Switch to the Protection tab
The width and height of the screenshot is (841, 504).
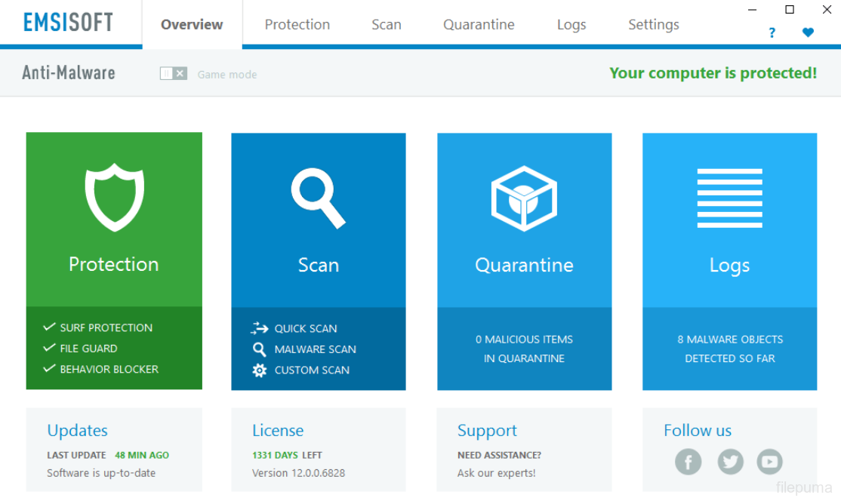click(x=297, y=25)
